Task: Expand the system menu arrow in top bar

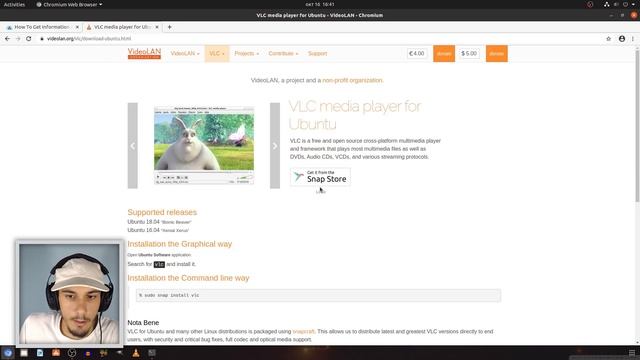Action: [x=633, y=4]
